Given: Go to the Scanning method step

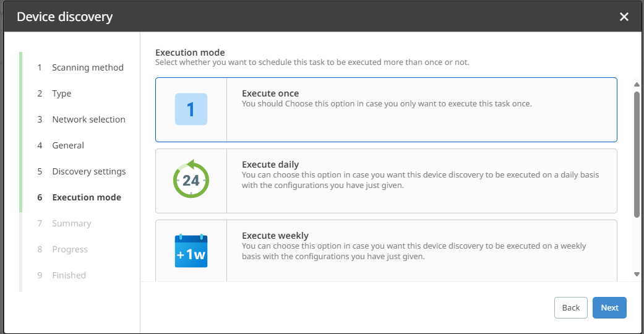Looking at the screenshot, I should click(87, 67).
